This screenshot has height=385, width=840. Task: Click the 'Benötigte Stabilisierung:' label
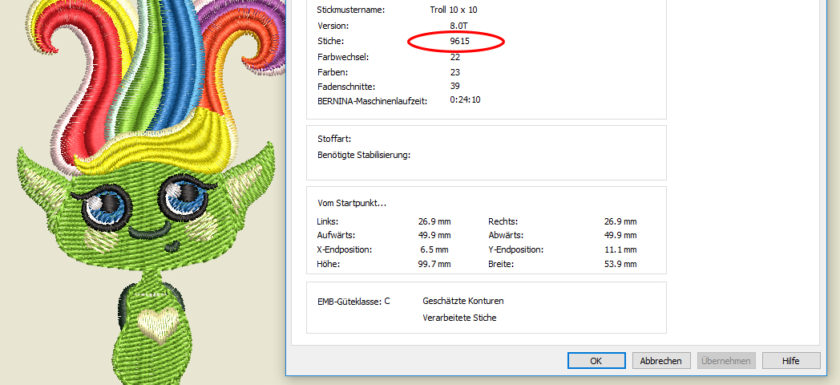[x=364, y=155]
